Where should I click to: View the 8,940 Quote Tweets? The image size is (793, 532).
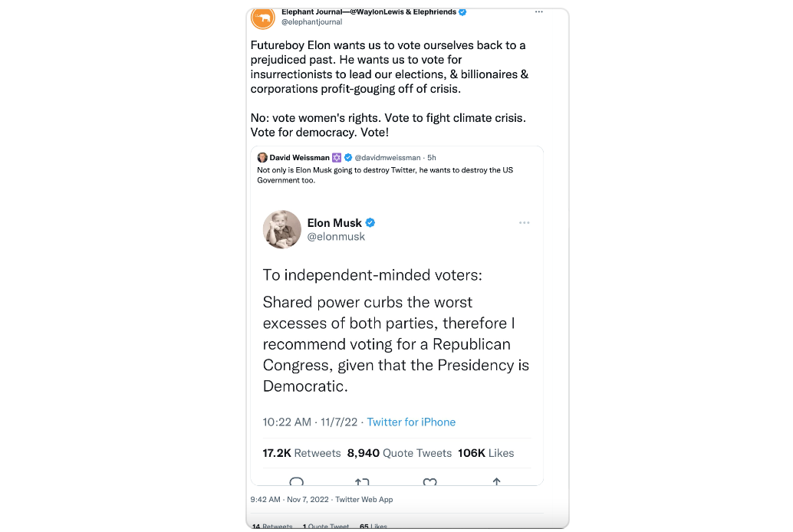tap(399, 453)
